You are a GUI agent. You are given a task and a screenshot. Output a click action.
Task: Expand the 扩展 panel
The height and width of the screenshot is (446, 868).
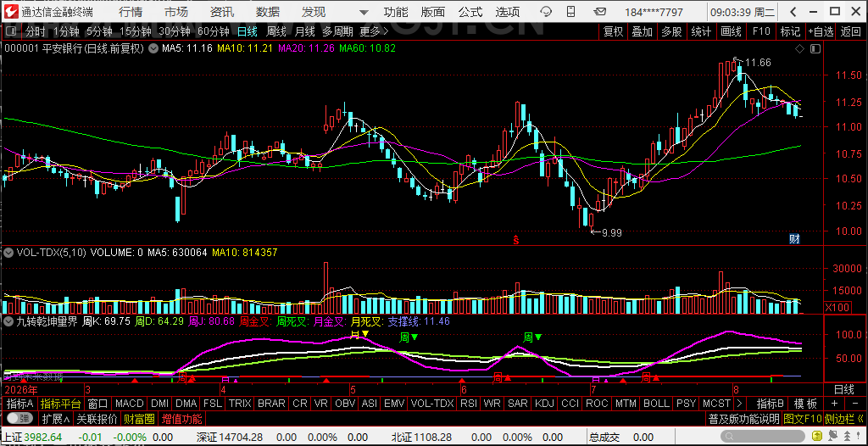pyautogui.click(x=57, y=419)
